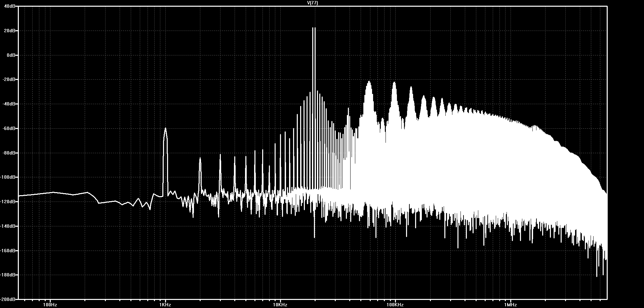Screen dimensions: 644x308
Task: Click the 0dB vertical axis label
Action: (11, 55)
